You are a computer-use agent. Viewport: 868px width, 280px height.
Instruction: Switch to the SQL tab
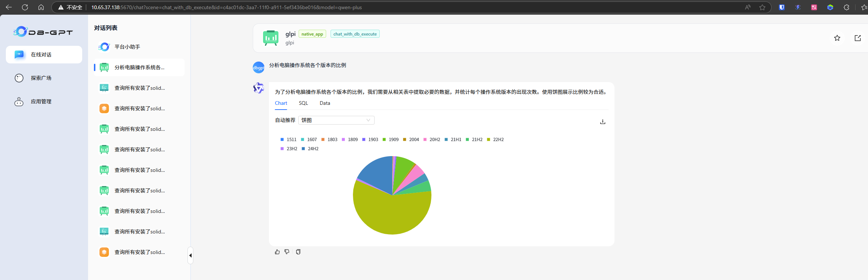[x=303, y=103]
